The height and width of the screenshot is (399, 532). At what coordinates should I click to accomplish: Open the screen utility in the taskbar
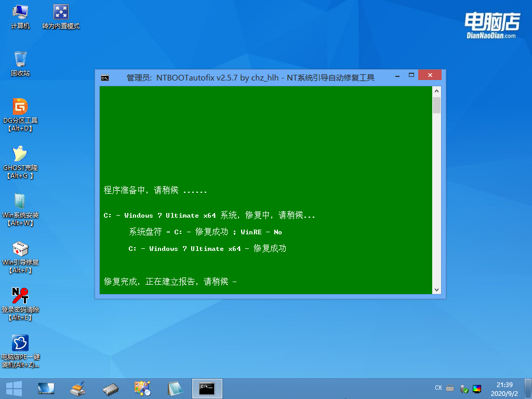coord(141,388)
